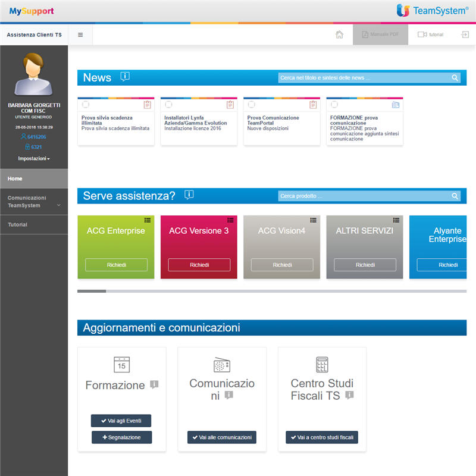Screen dimensions: 476x476
Task: Click the info icon next to Serve assistenza
Action: [189, 195]
